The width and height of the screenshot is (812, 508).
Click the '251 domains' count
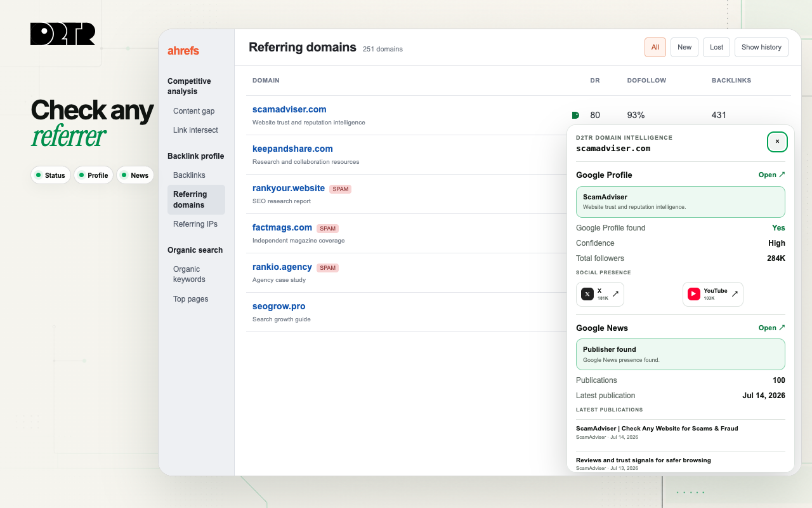(383, 49)
